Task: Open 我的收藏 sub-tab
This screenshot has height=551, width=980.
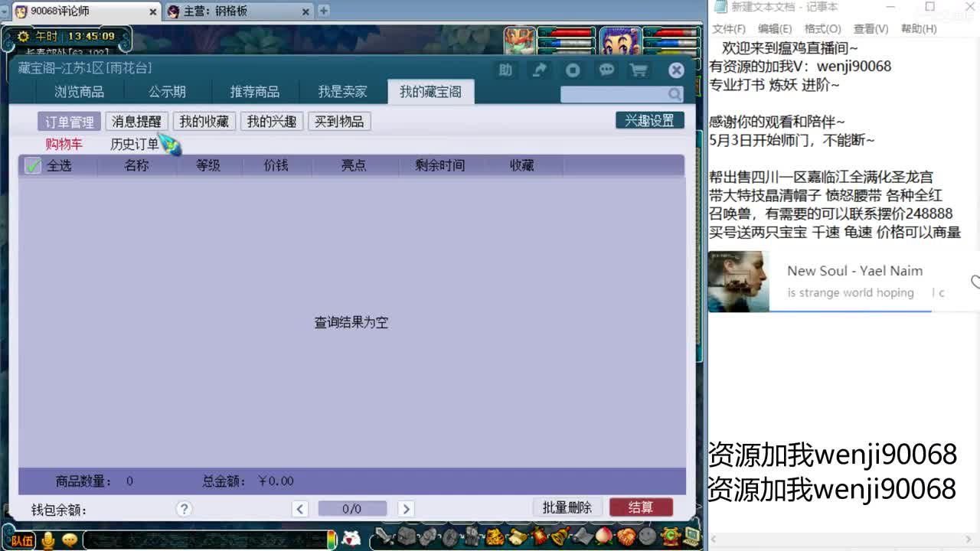Action: tap(204, 122)
